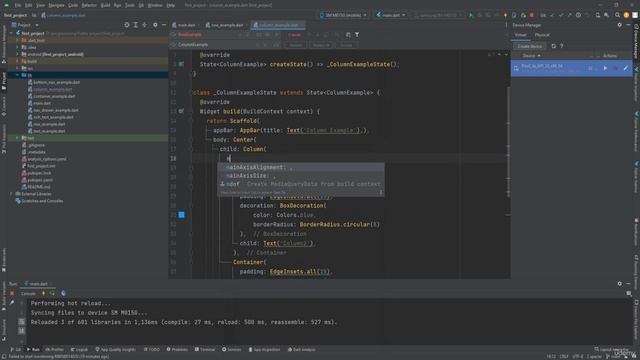Hide the Project panel with minus icon
Screen dimensions: 640x360
(164, 25)
